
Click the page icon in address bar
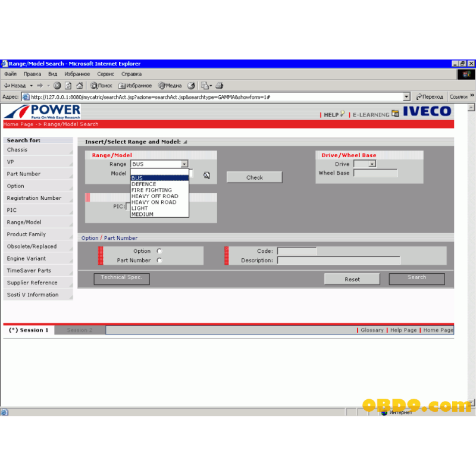[x=26, y=97]
